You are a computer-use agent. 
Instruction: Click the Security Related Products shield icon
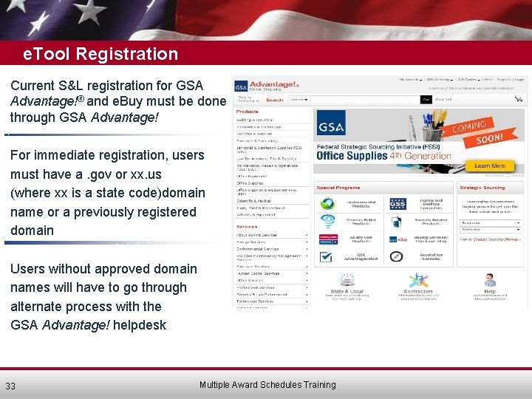(396, 222)
